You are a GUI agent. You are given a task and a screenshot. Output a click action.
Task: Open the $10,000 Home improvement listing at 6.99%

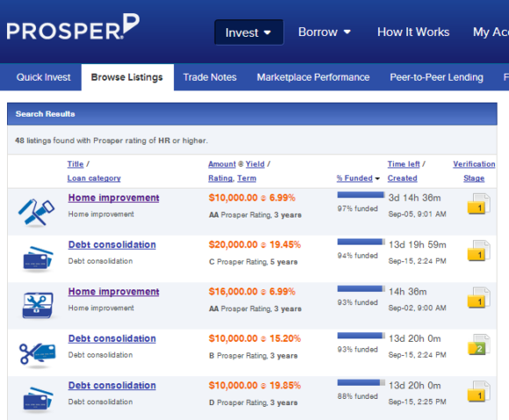[113, 198]
